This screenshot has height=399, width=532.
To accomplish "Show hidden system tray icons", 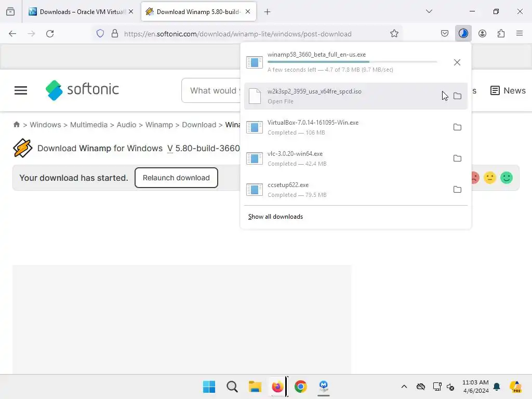I will [404, 387].
